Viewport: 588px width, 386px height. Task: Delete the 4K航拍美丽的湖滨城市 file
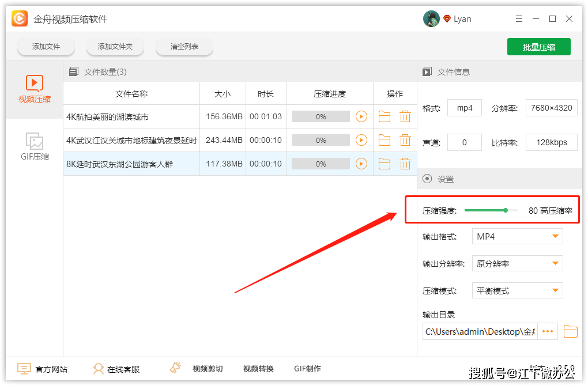tap(405, 116)
